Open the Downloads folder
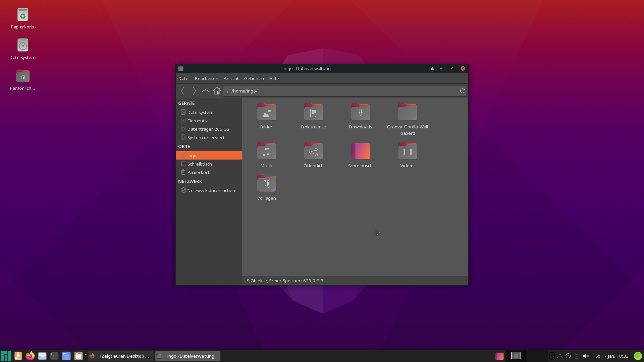 [360, 116]
